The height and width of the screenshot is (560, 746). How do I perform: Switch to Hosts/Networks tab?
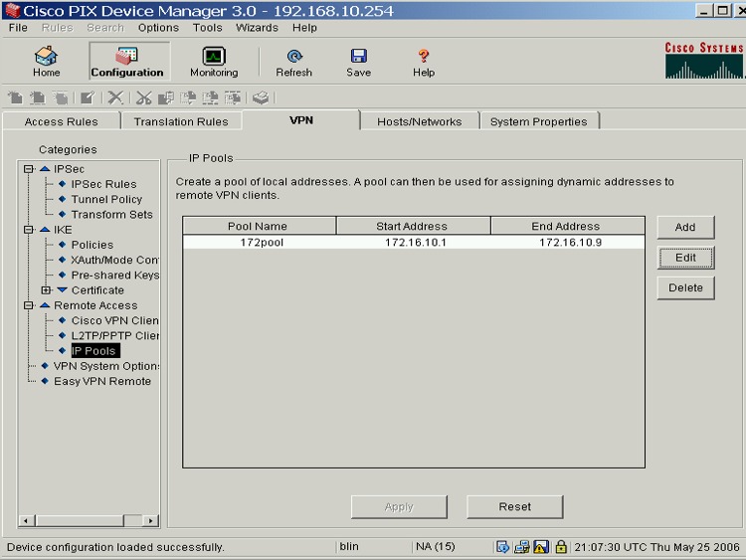[x=420, y=121]
